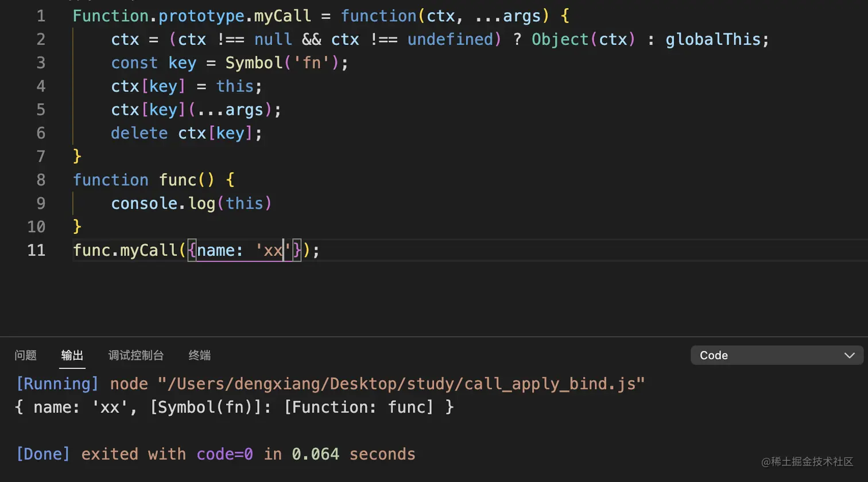Click line number 10 in the gutter
Screen dimensions: 868x482
click(x=36, y=227)
